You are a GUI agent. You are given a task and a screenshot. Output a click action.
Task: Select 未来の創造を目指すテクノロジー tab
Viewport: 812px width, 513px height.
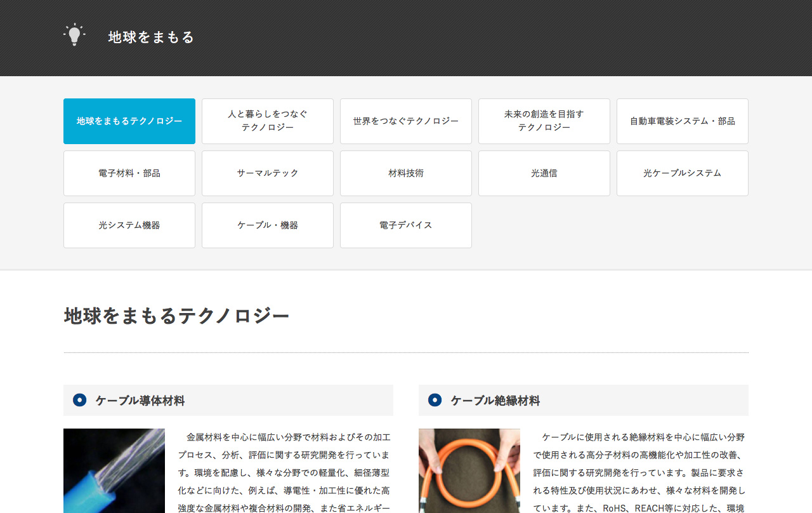pyautogui.click(x=544, y=121)
